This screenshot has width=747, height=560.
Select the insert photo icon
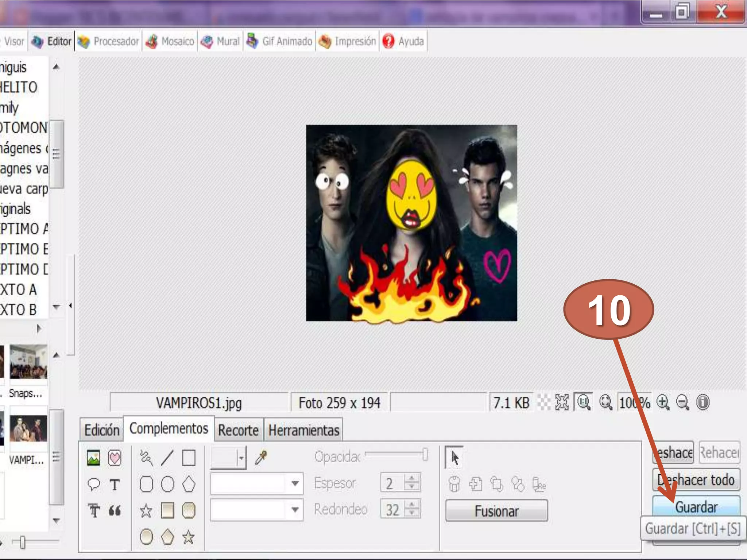[93, 458]
